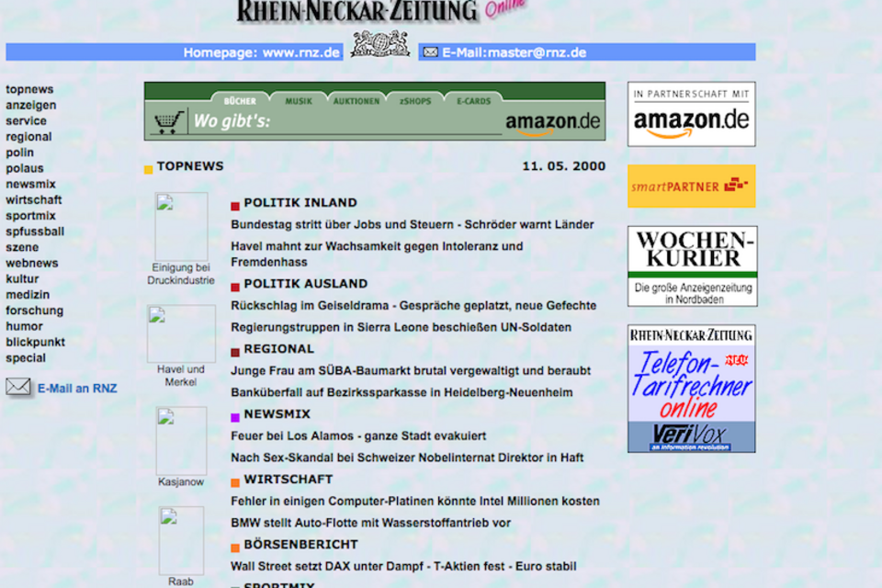This screenshot has width=882, height=588.
Task: Open the In Partnerschaft mit amazon.de banner
Action: (691, 114)
